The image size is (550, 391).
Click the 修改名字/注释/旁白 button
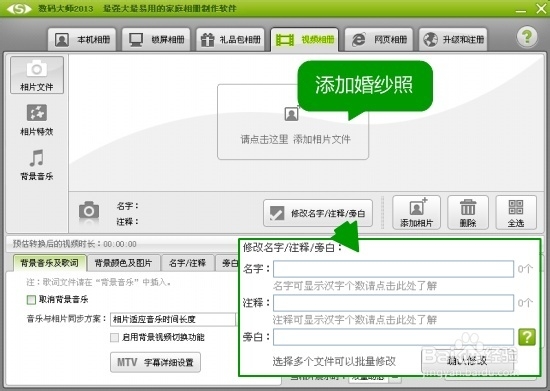pyautogui.click(x=318, y=213)
